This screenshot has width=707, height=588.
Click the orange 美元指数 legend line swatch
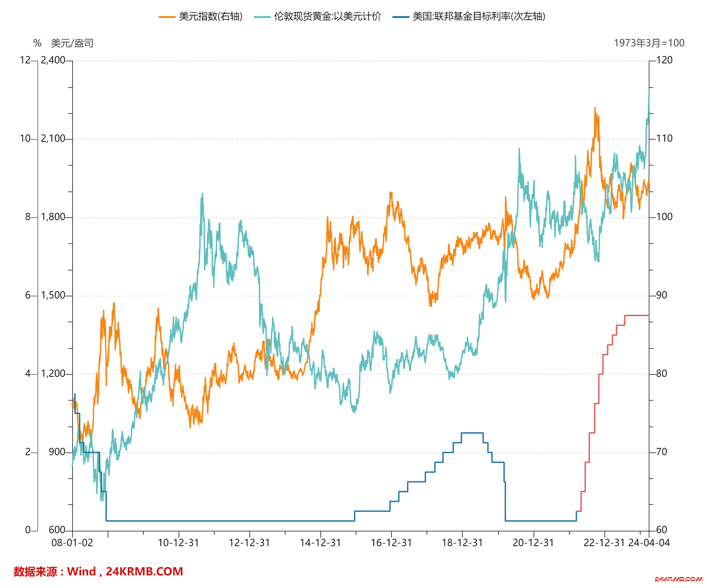[x=167, y=17]
